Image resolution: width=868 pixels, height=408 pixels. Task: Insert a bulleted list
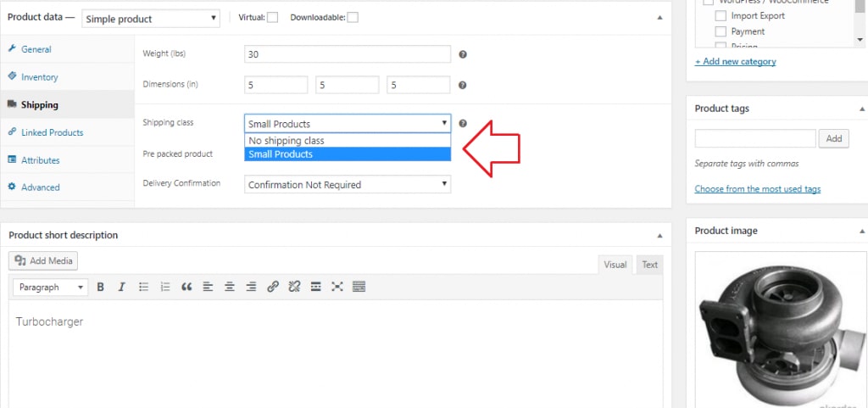pyautogui.click(x=143, y=287)
